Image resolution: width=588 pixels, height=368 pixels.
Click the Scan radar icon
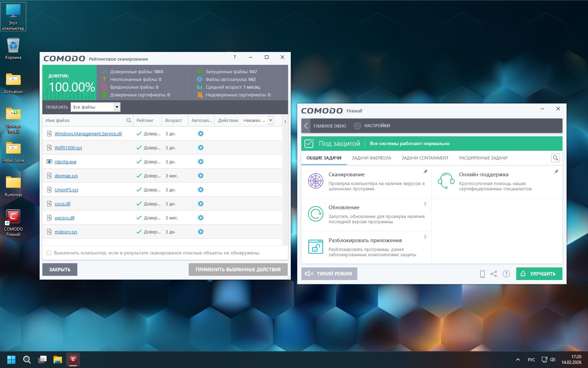pos(315,181)
